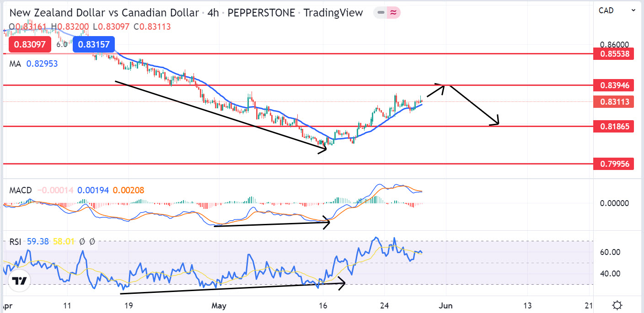Click the pink approximate-data status icon
Viewport: 644px width, 313px height.
(393, 13)
